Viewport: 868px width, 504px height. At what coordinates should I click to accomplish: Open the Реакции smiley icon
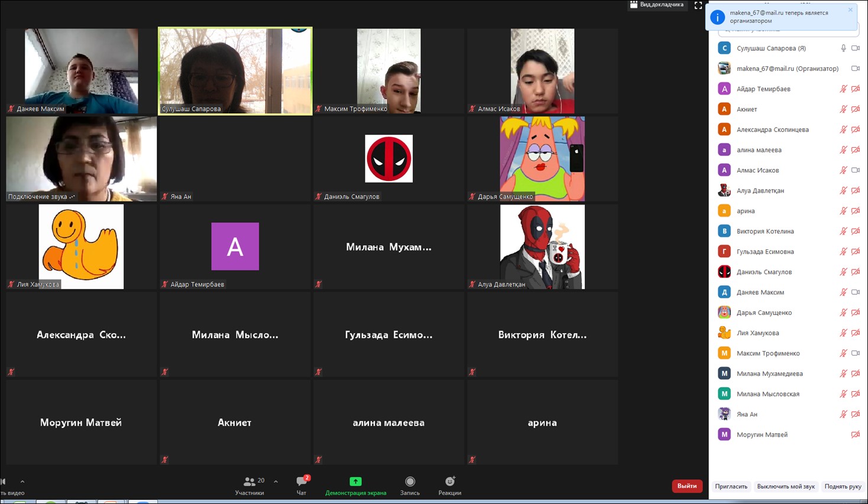[x=450, y=482]
